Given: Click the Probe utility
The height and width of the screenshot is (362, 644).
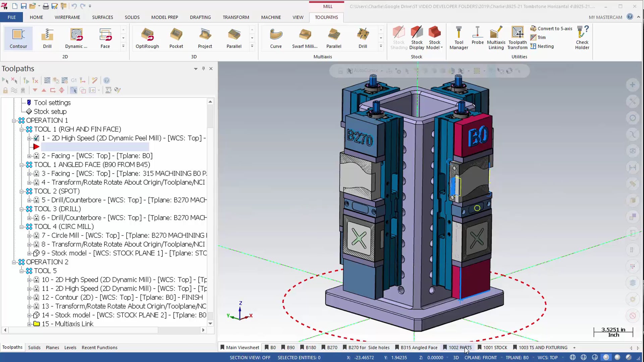Looking at the screenshot, I should [x=478, y=36].
